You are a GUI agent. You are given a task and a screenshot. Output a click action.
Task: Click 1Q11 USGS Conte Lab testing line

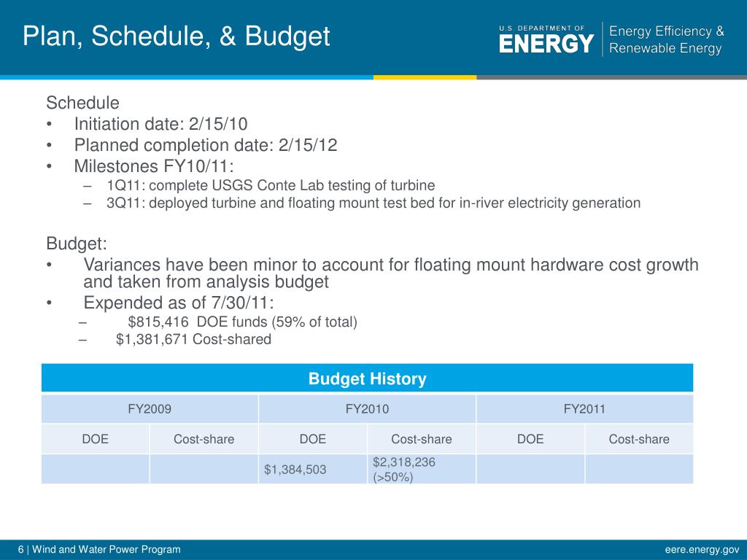coord(271,185)
